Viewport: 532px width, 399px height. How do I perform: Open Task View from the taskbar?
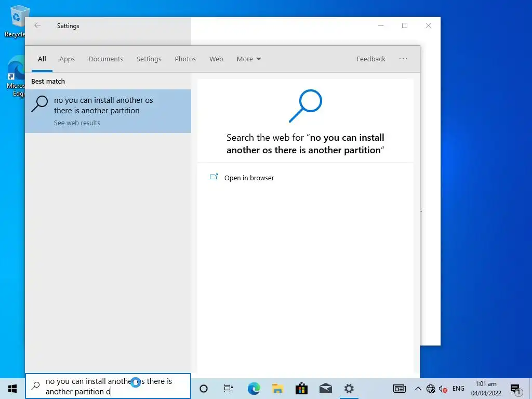pos(229,389)
